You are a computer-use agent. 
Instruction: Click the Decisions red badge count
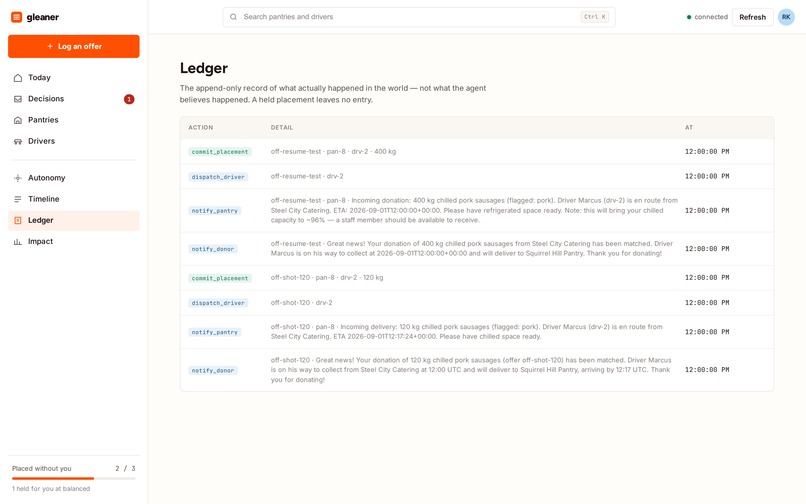[x=129, y=99]
